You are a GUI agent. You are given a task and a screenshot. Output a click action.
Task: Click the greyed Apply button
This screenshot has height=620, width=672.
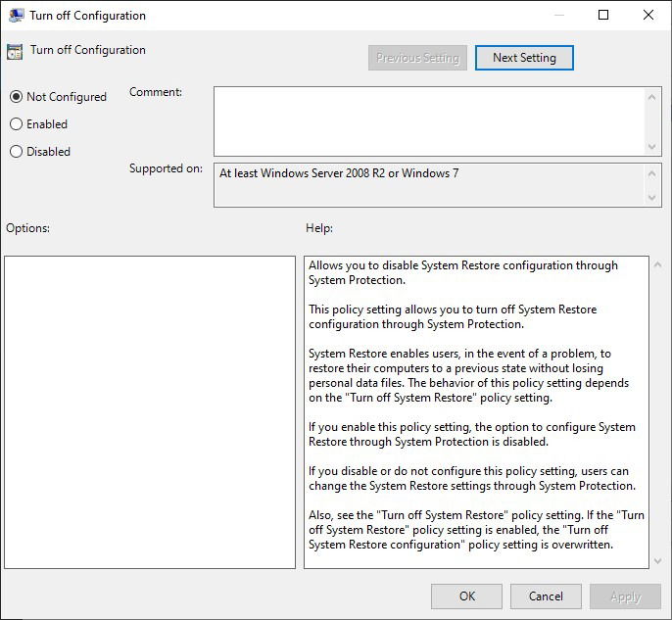pyautogui.click(x=625, y=596)
